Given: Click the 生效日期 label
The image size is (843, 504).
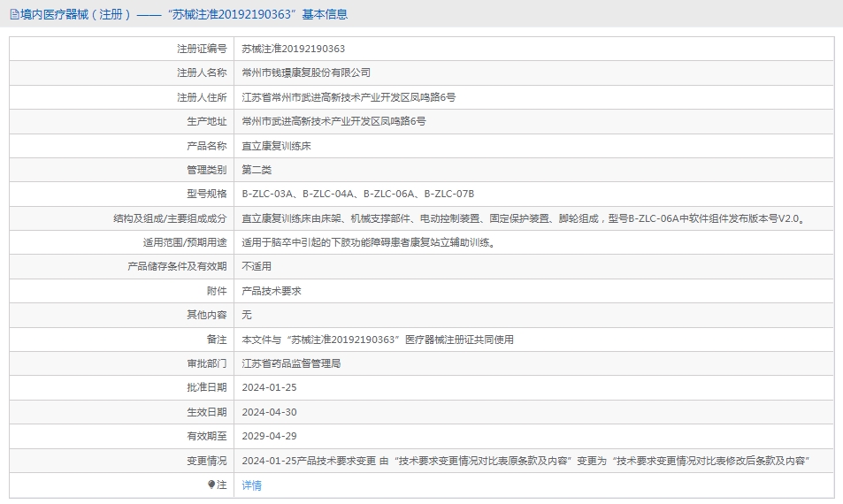Looking at the screenshot, I should click(207, 412).
